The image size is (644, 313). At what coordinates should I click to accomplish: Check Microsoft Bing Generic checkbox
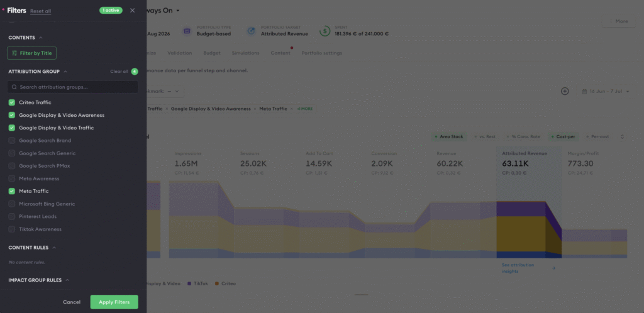coord(12,204)
